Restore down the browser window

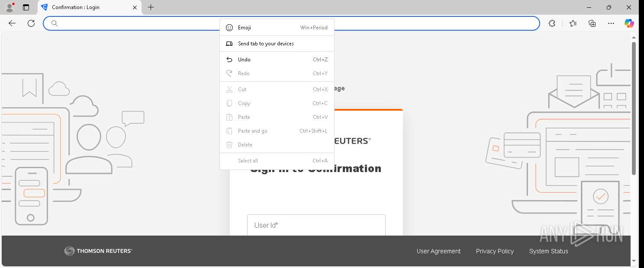click(609, 7)
